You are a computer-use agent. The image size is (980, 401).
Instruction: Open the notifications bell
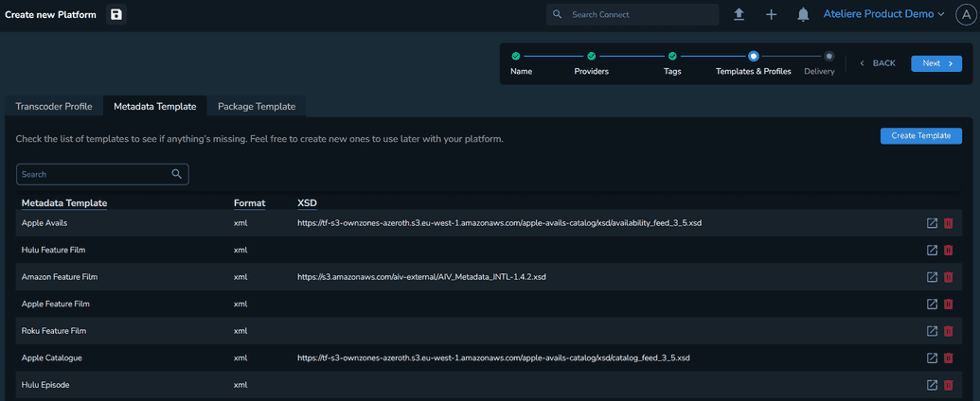point(803,14)
